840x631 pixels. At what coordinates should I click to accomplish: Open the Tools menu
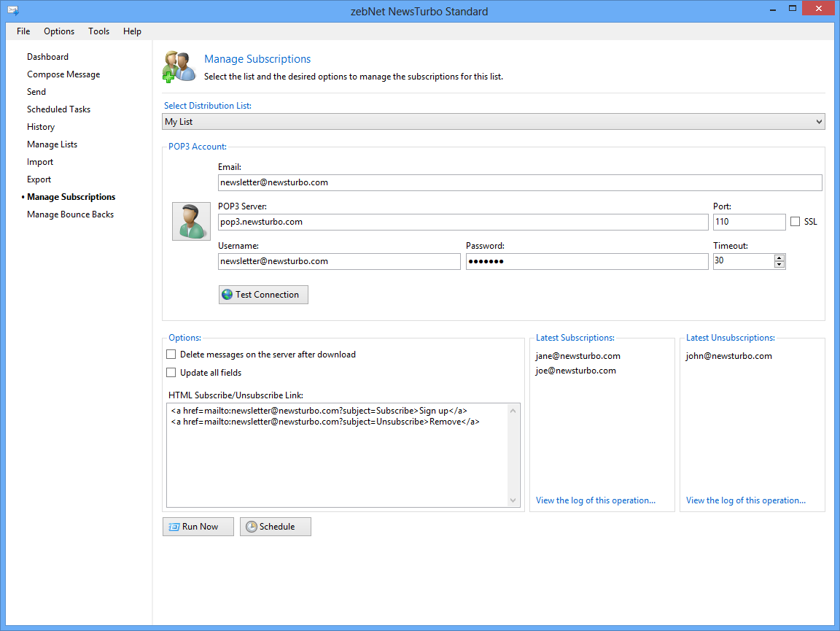[98, 31]
